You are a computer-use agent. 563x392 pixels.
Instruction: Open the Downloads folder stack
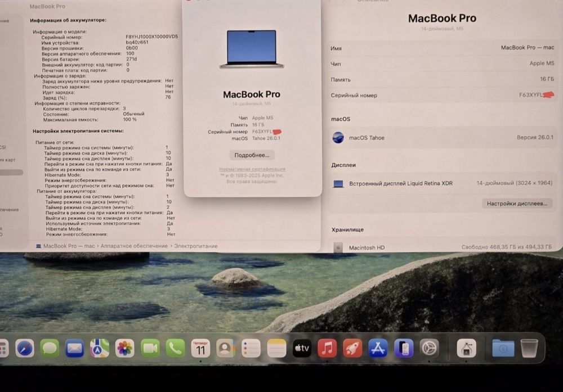(x=503, y=348)
